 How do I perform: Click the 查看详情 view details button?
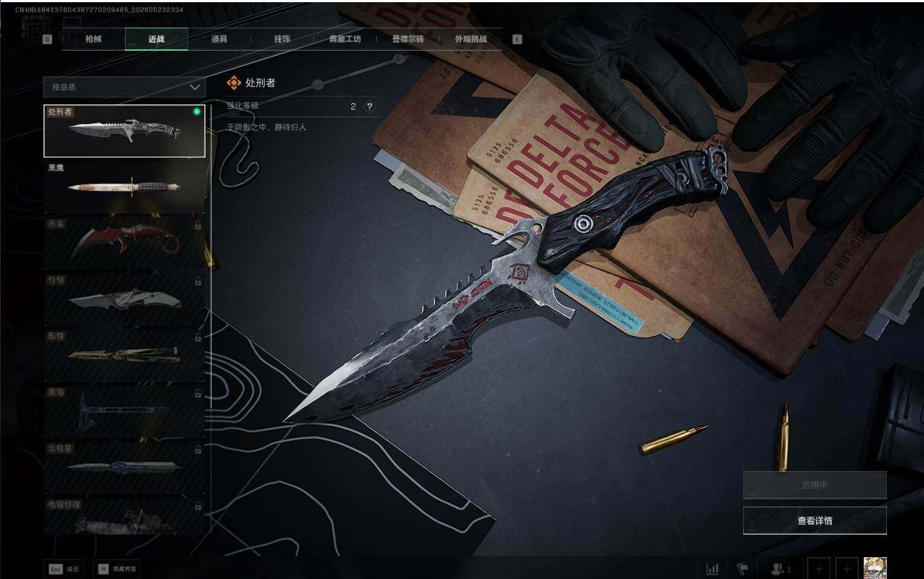coord(814,520)
